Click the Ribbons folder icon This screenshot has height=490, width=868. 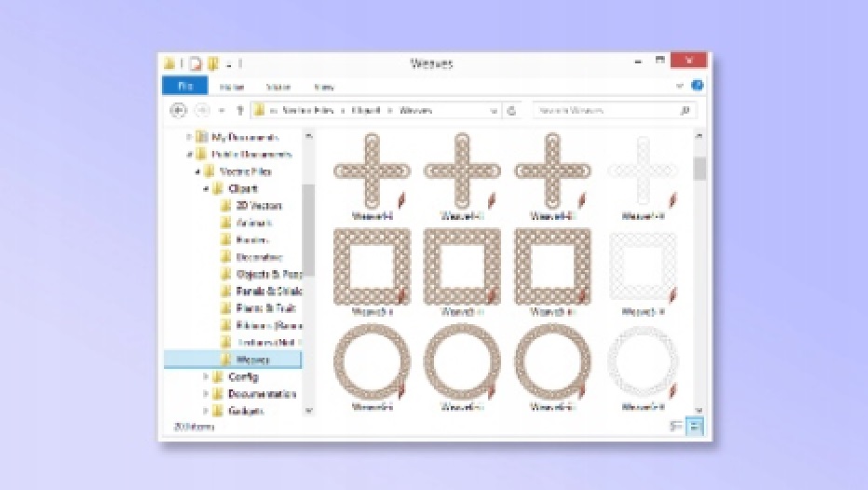[x=226, y=325]
